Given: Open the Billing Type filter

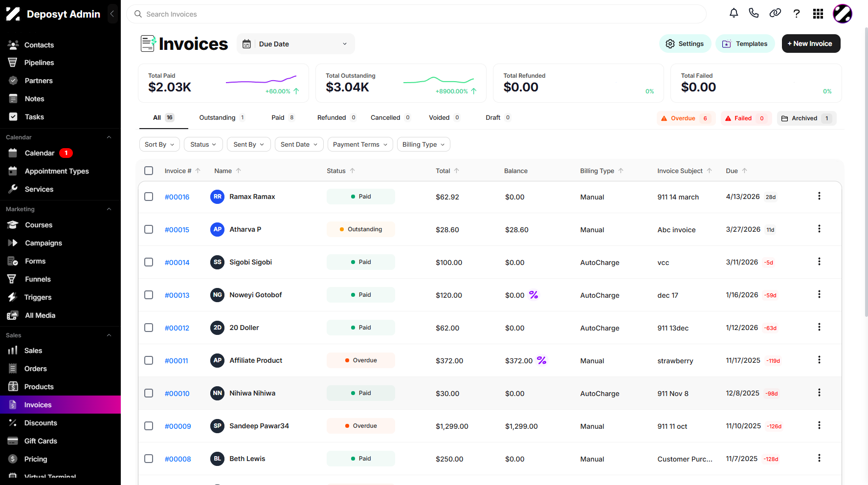Looking at the screenshot, I should [423, 144].
